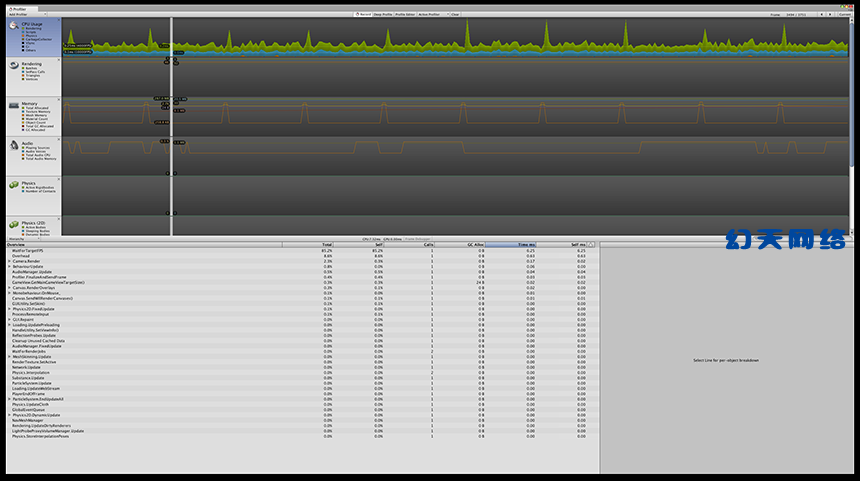860x481 pixels.
Task: Expand the ParticleSystem.EndUpdateAll row
Action: [x=9, y=399]
